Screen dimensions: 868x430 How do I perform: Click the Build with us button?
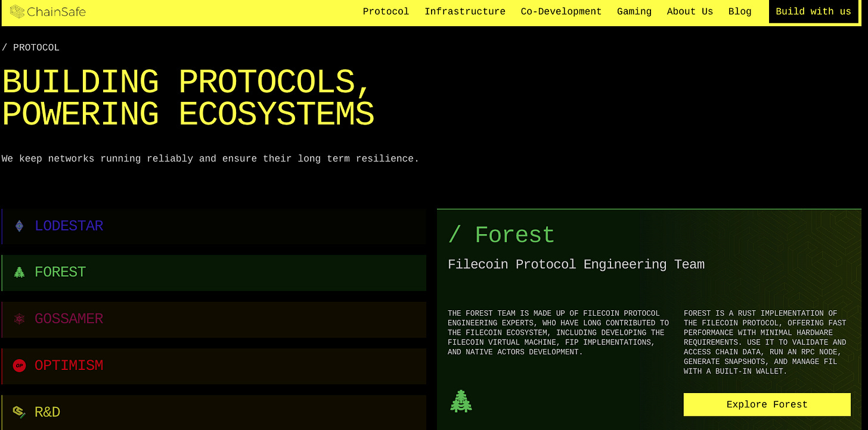coord(813,11)
